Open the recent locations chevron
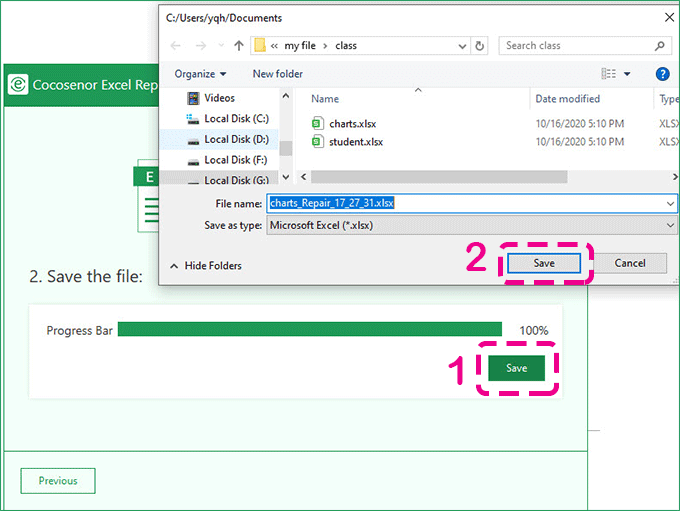The image size is (680, 511). tap(221, 45)
